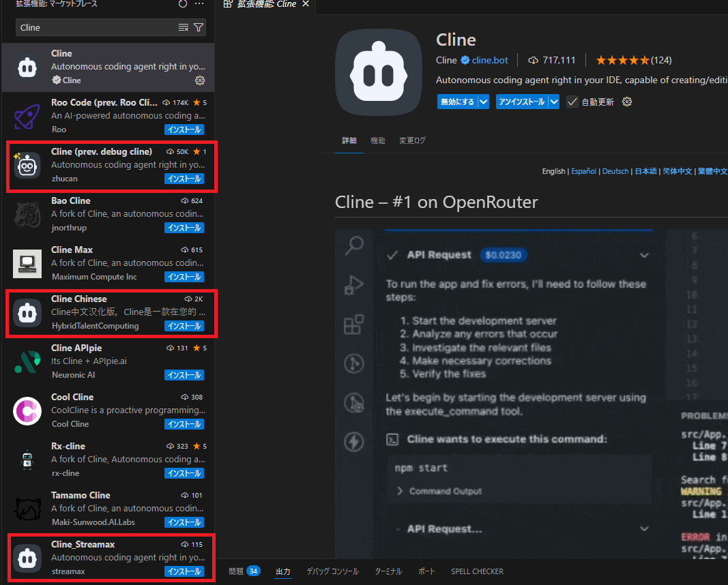728x585 pixels.
Task: Open the star ratings (124)
Action: tap(634, 60)
